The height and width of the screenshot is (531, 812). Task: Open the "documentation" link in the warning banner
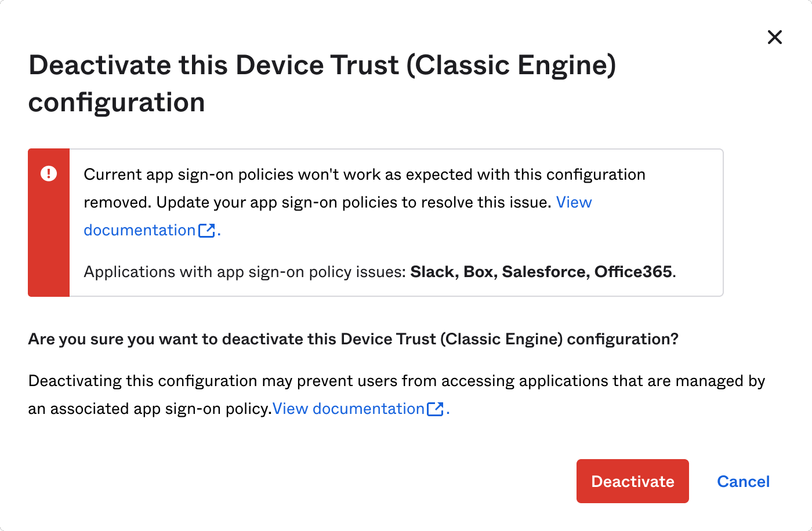tap(139, 230)
